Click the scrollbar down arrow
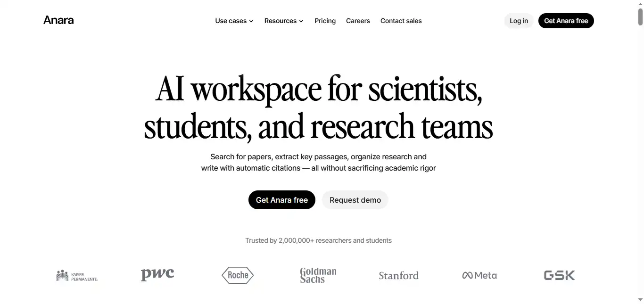Screen dimensions: 644x304 (x=640, y=300)
